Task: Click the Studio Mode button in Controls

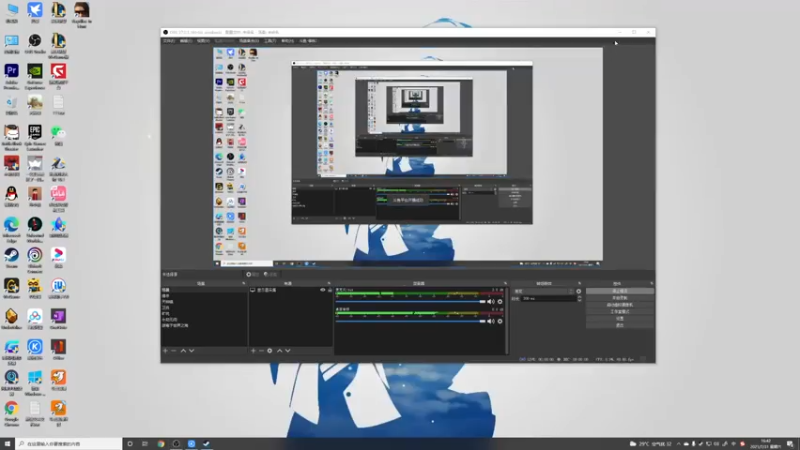Action: (x=620, y=311)
